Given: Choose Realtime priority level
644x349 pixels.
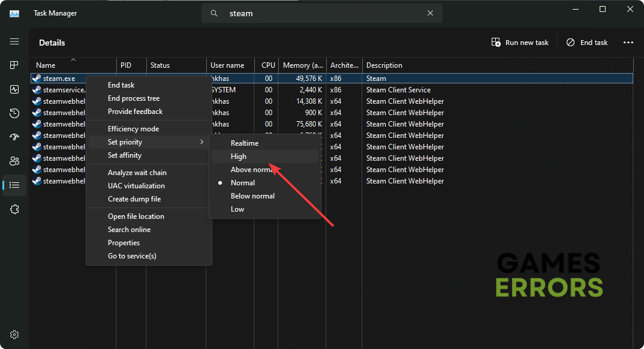Looking at the screenshot, I should click(x=245, y=143).
